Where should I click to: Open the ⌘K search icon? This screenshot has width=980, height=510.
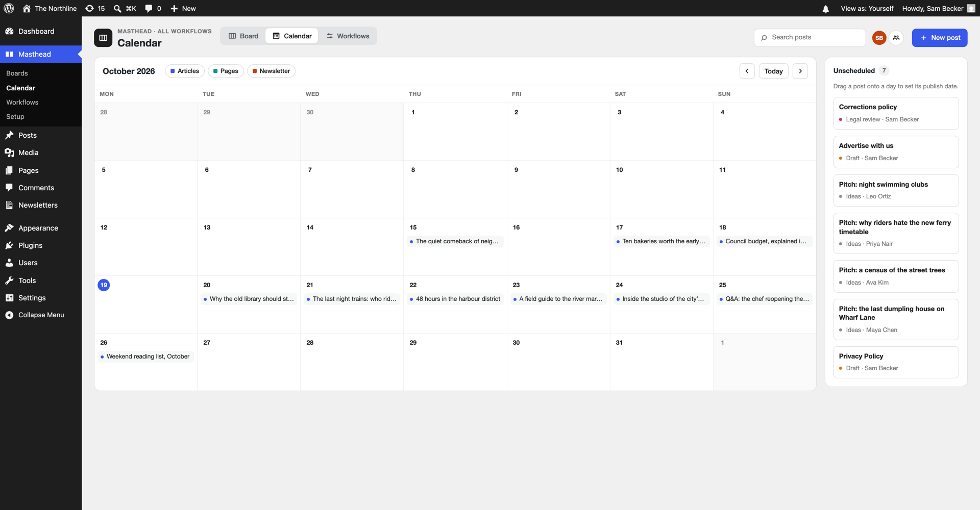click(125, 8)
